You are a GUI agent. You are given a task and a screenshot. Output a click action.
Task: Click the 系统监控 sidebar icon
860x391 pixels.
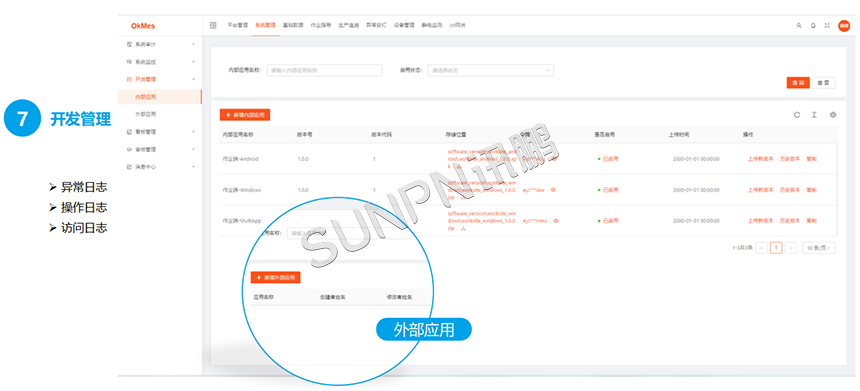point(129,61)
